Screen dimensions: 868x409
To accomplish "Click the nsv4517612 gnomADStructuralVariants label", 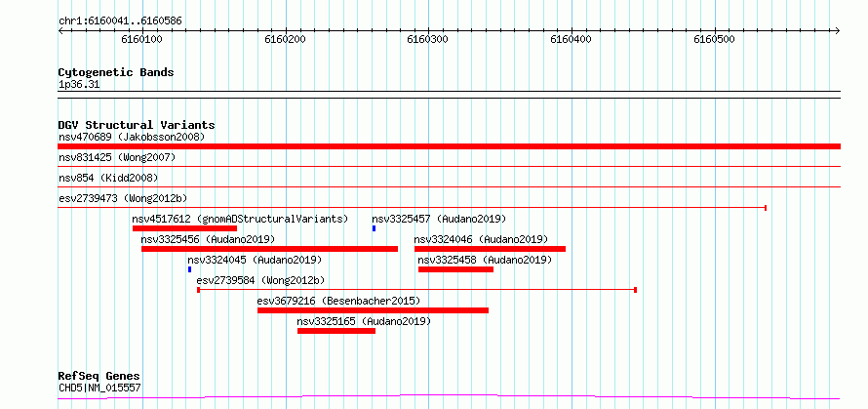I will (240, 219).
